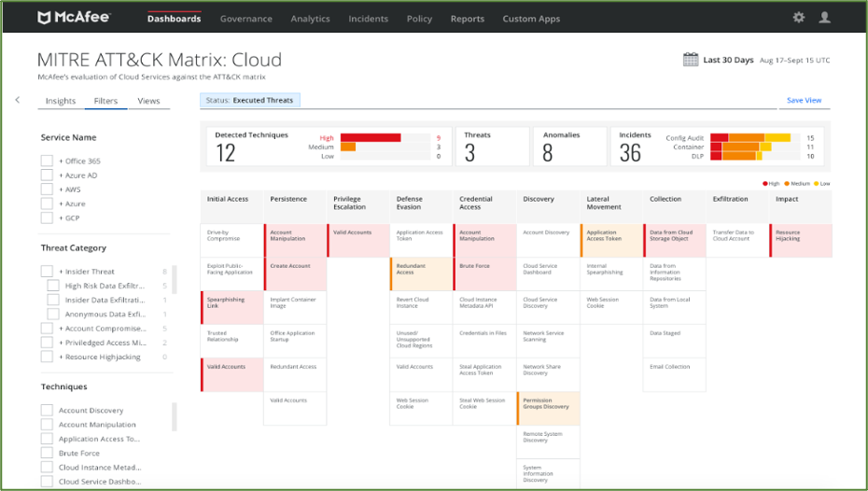This screenshot has width=868, height=491.
Task: Open the Governance menu
Action: click(245, 19)
